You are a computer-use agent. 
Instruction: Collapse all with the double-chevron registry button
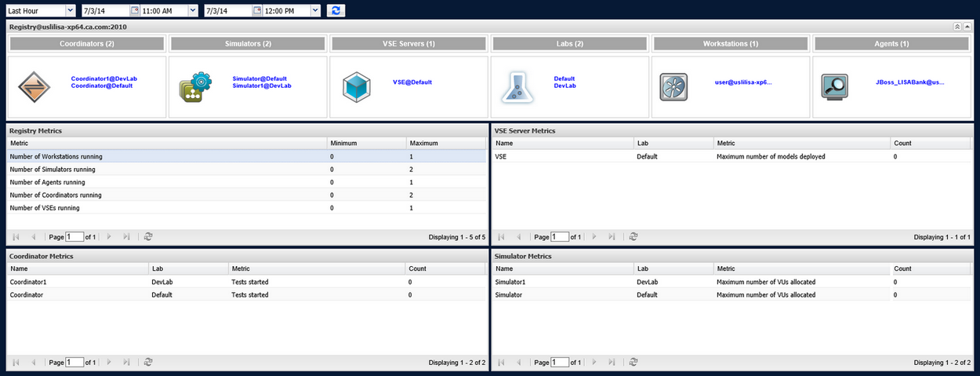click(957, 27)
